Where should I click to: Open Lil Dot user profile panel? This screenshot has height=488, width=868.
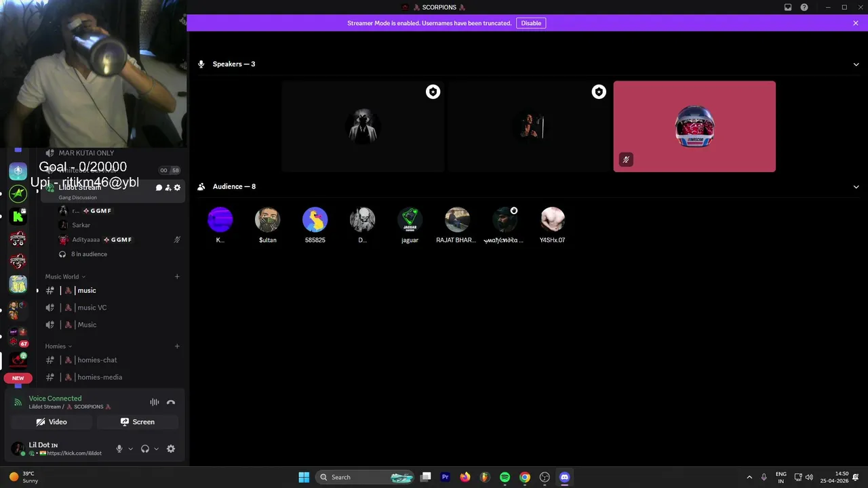coord(58,449)
